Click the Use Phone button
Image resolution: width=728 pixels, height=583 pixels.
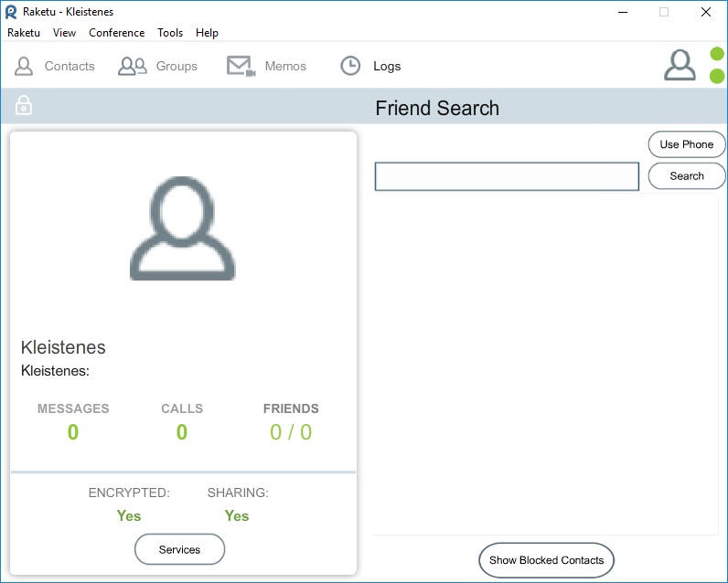687,144
